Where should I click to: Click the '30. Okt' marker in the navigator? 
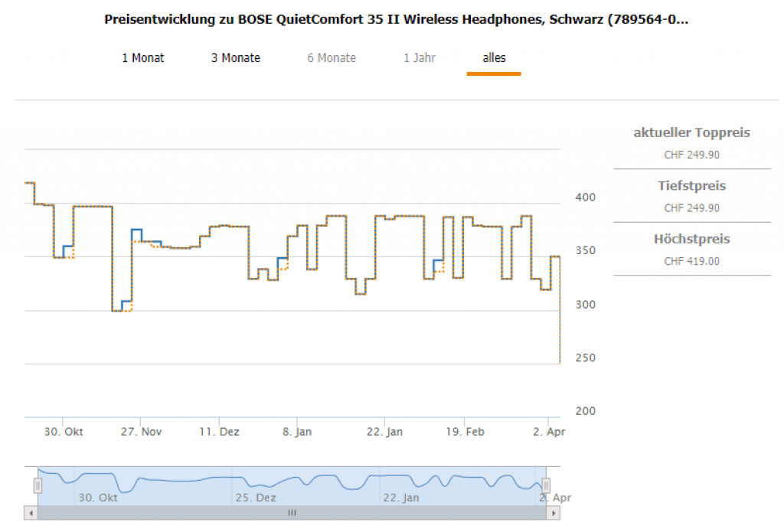98,498
